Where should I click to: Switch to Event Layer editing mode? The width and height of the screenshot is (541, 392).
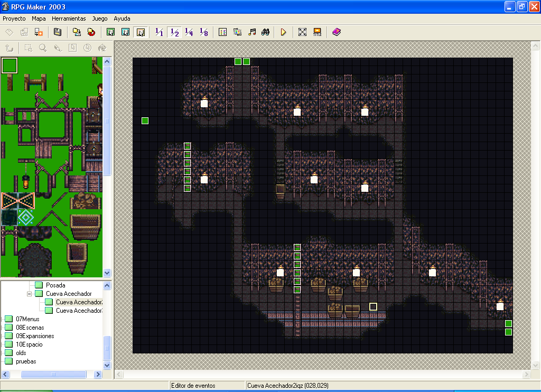click(x=141, y=32)
